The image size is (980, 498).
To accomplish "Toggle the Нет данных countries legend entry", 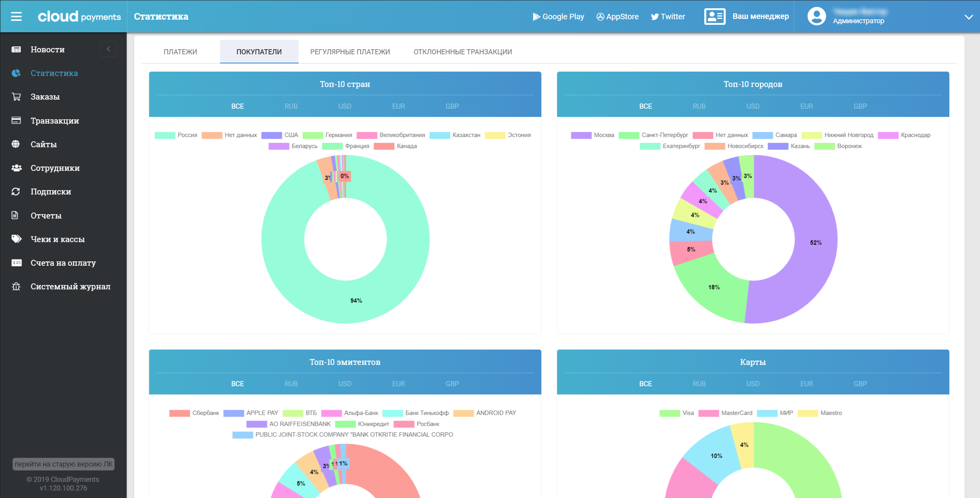I will coord(229,135).
